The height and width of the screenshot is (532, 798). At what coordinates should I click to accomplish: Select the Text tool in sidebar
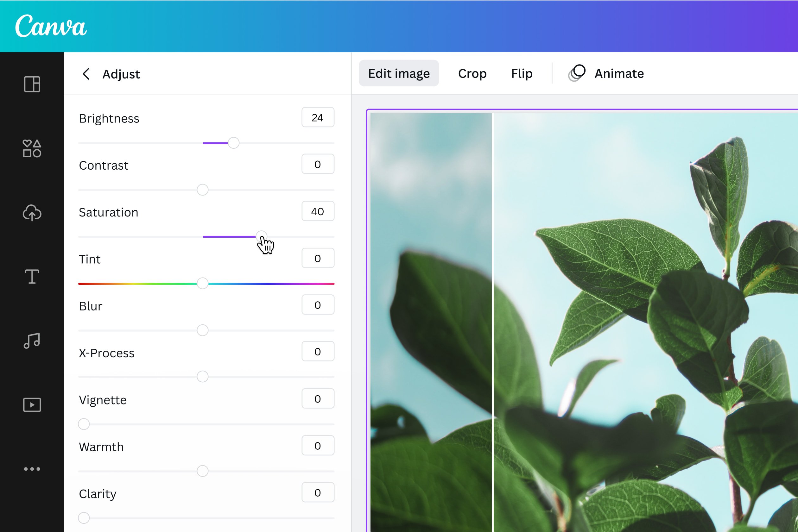tap(32, 277)
